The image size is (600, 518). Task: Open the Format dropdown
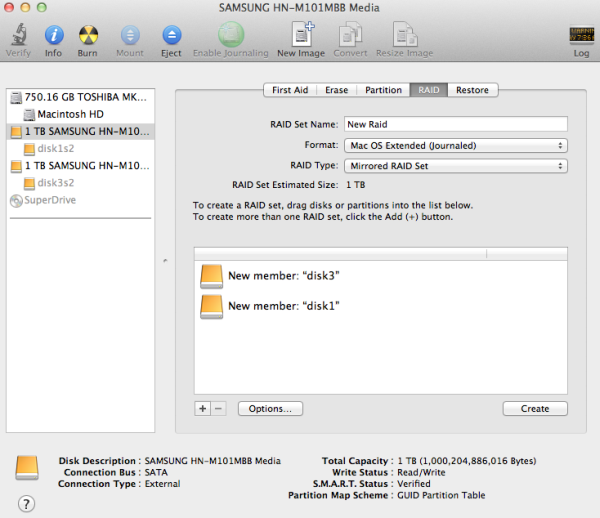click(455, 145)
